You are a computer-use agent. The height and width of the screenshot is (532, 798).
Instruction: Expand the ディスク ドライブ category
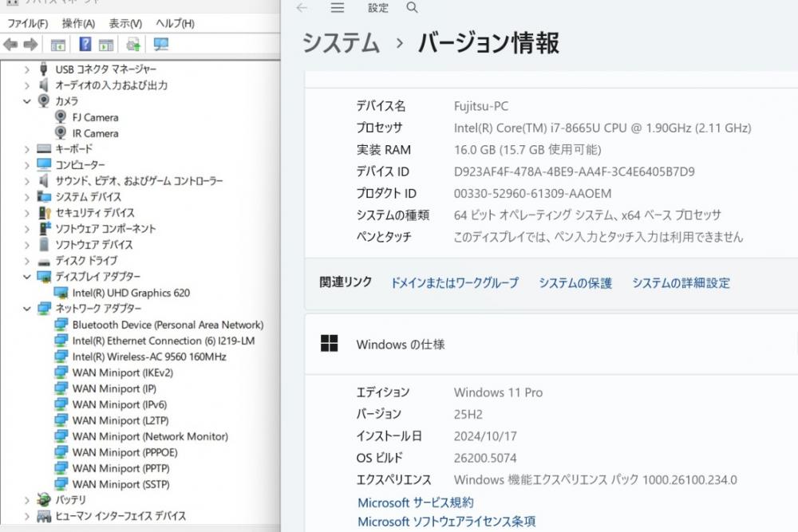27,261
